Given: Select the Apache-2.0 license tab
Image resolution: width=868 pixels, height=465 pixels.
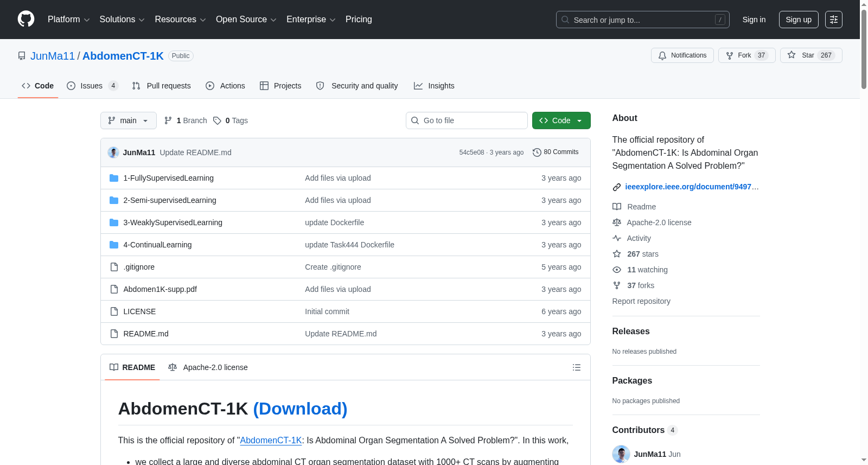Looking at the screenshot, I should coord(208,367).
